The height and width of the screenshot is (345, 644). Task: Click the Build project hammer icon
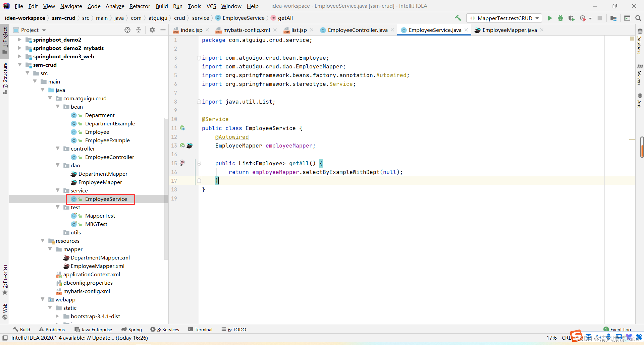(458, 18)
